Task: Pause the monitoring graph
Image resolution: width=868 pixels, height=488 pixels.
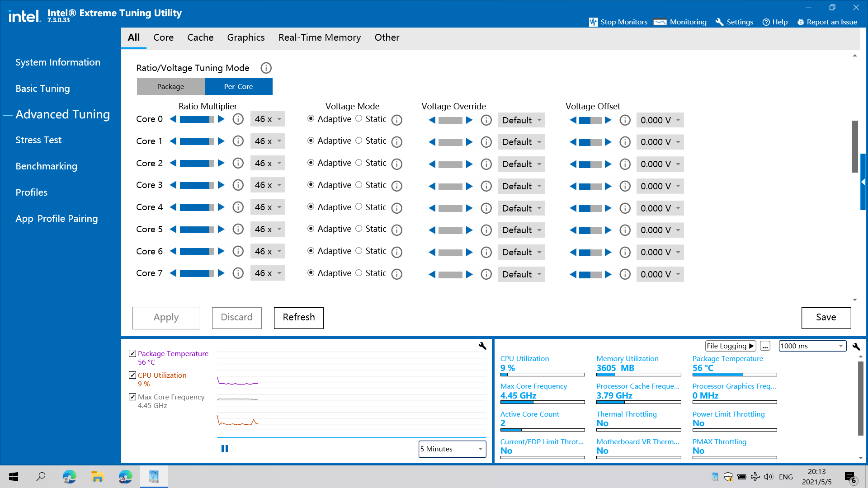Action: point(225,449)
